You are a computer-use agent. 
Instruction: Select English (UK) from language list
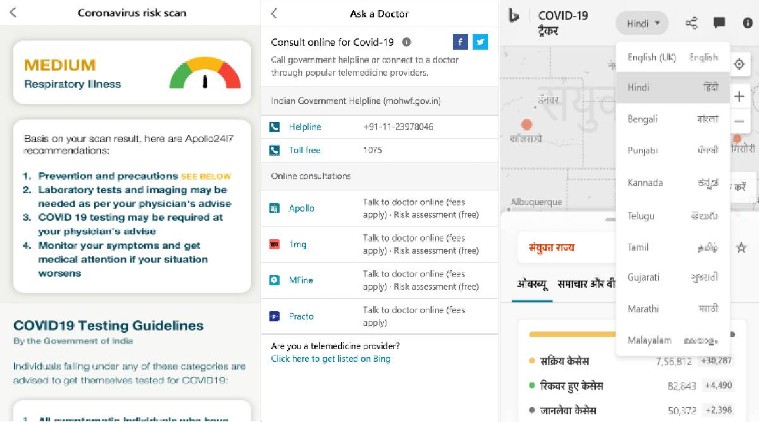[672, 58]
